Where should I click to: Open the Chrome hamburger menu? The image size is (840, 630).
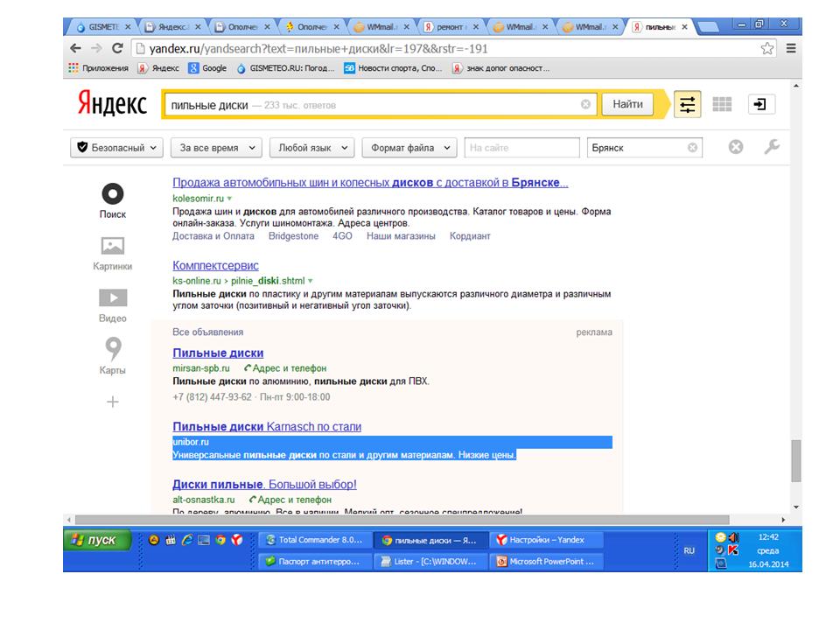click(x=791, y=49)
